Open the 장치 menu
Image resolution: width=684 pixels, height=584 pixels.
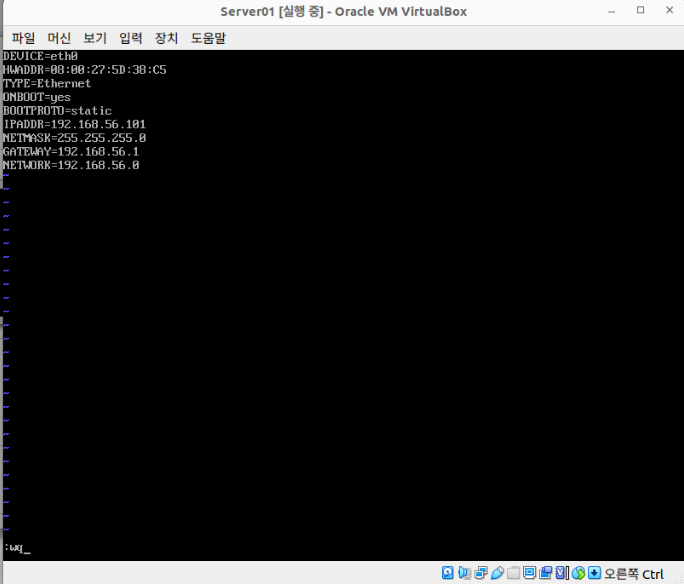pyautogui.click(x=167, y=38)
